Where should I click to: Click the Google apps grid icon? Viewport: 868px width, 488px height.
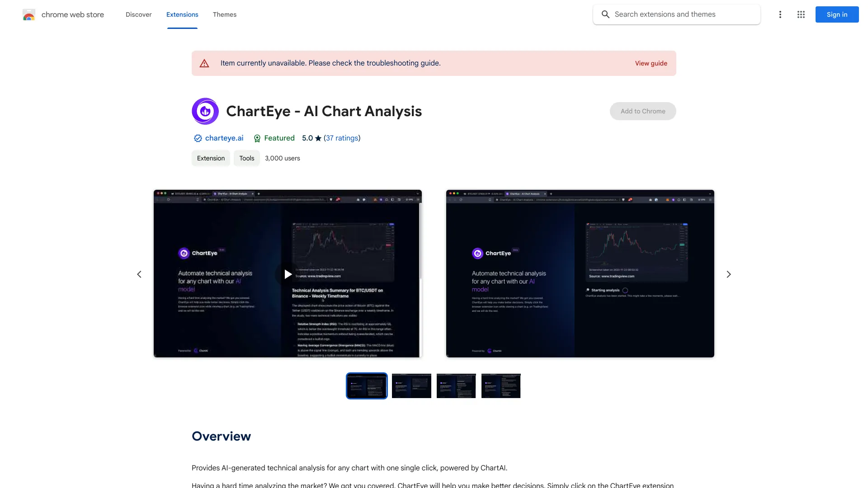(x=801, y=14)
